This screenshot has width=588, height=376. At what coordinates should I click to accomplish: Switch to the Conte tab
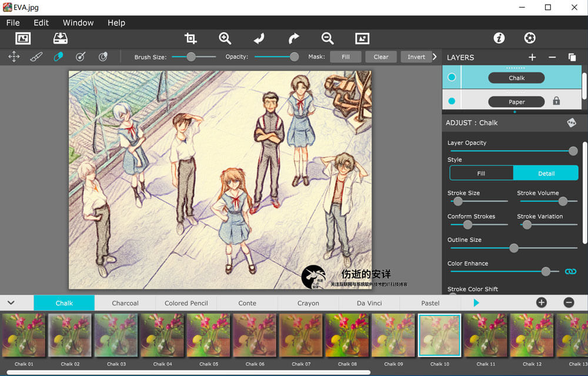(x=247, y=303)
